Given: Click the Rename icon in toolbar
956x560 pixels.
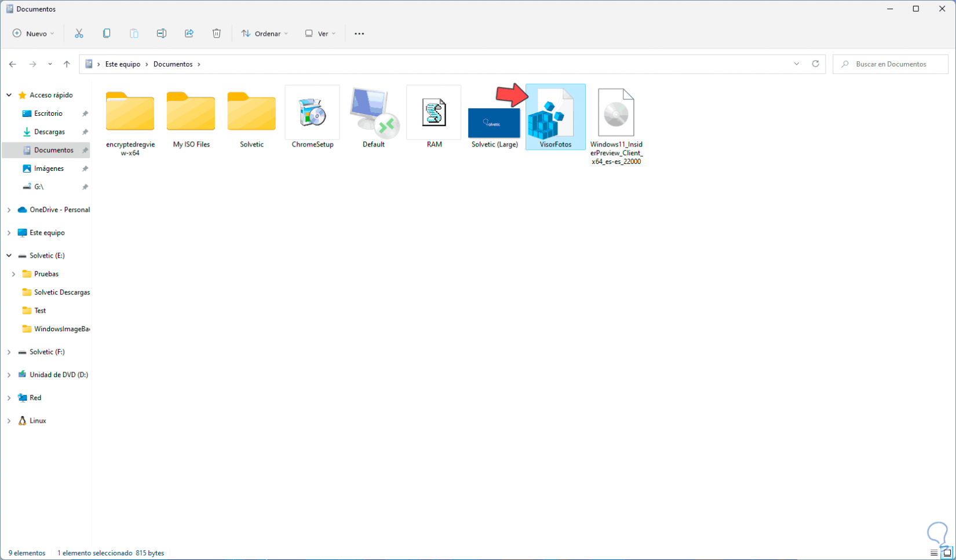Looking at the screenshot, I should (x=162, y=34).
